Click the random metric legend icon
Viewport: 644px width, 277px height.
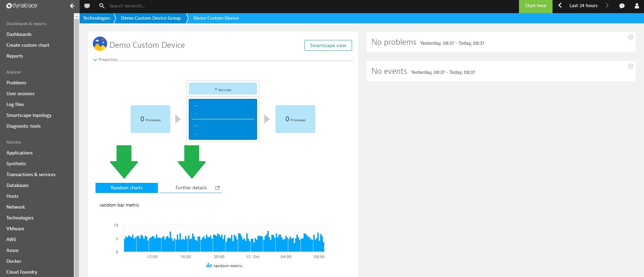tap(209, 265)
